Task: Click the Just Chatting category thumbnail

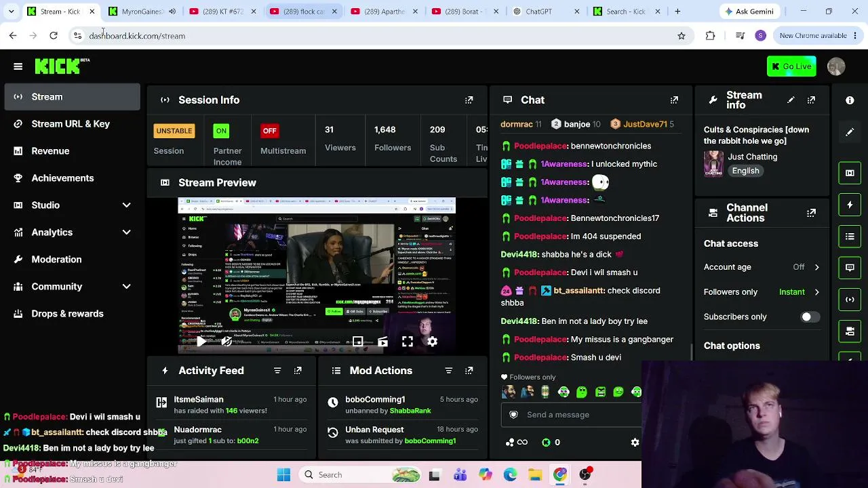Action: point(713,163)
